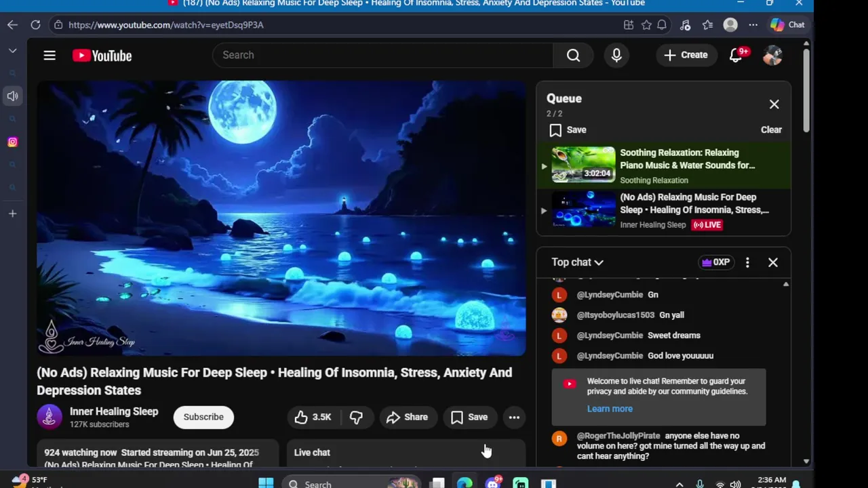Open the 0XP channel points badge
This screenshot has height=488, width=868.
click(715, 262)
